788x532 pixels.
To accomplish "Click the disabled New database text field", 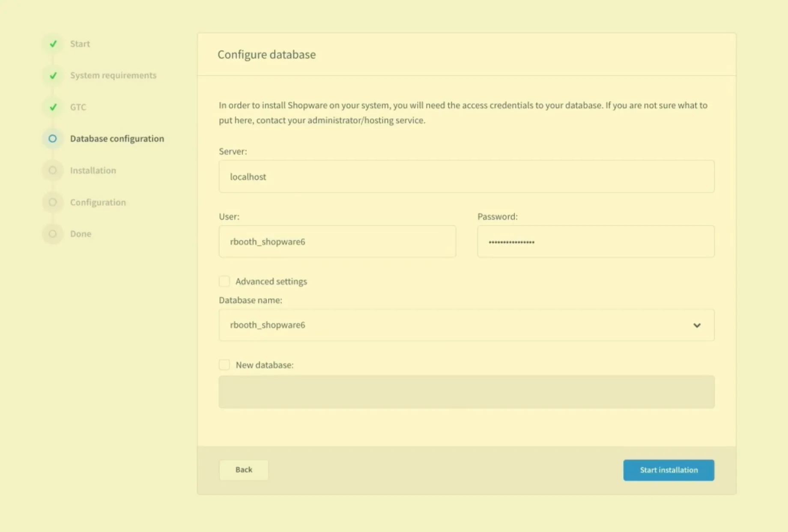I will click(466, 392).
